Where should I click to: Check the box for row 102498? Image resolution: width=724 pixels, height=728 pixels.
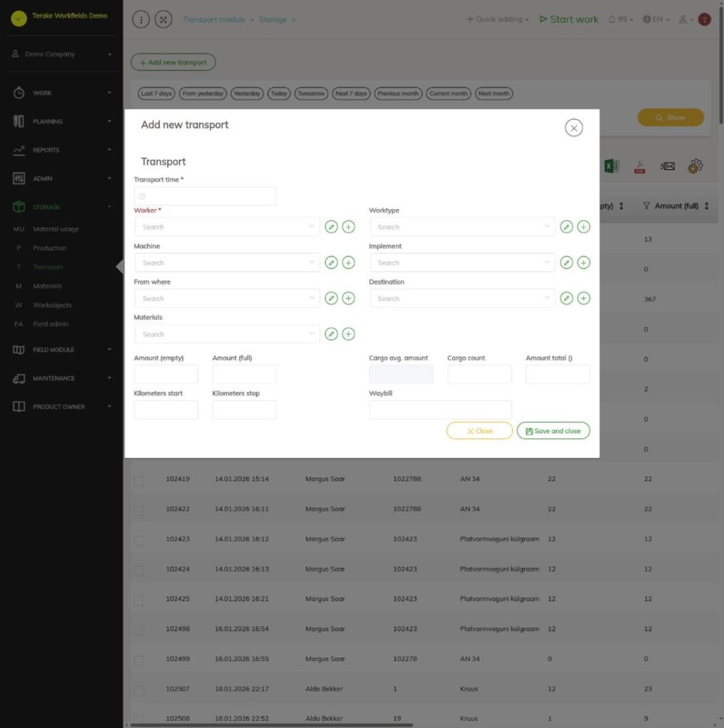139,631
